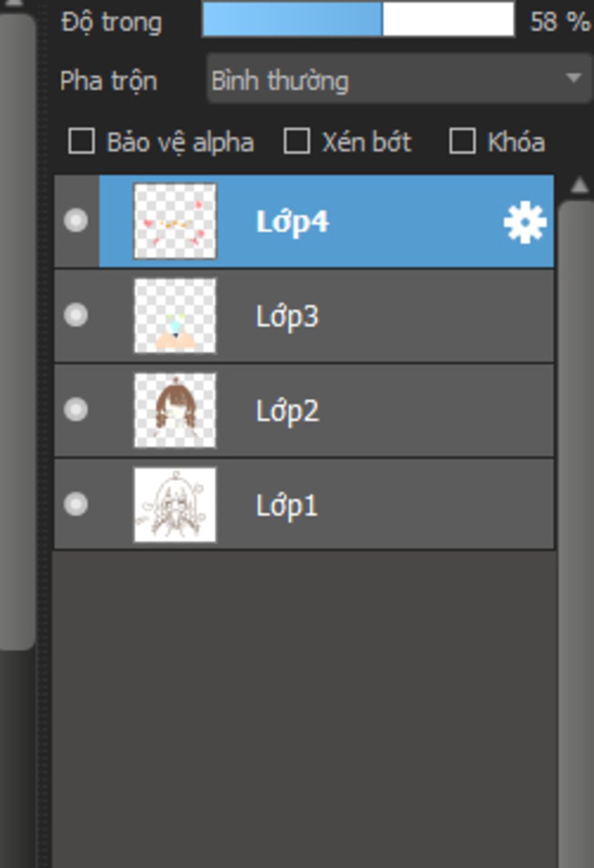
Task: Click the Lớp4 layer thumbnail
Action: pos(175,221)
